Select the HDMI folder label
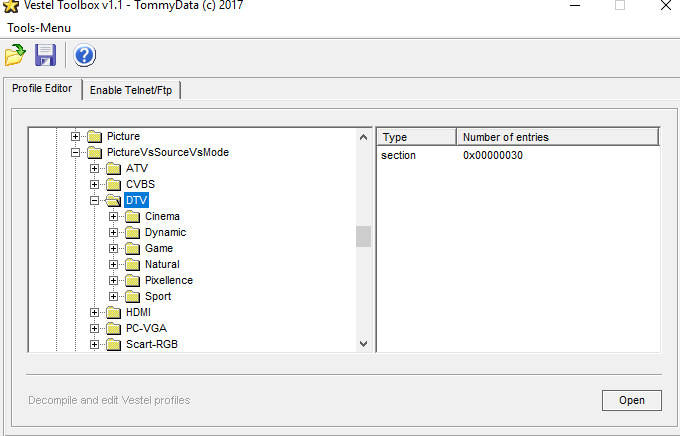This screenshot has height=436, width=680. [138, 312]
